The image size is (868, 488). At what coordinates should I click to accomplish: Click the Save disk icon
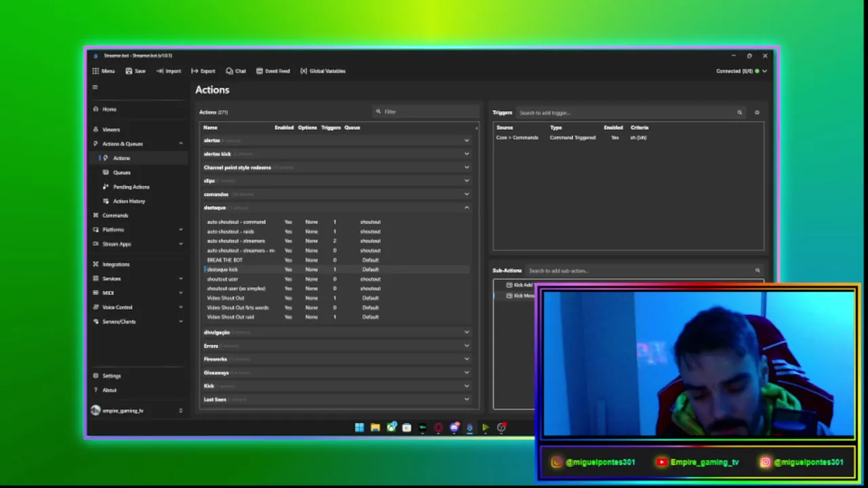(x=129, y=71)
